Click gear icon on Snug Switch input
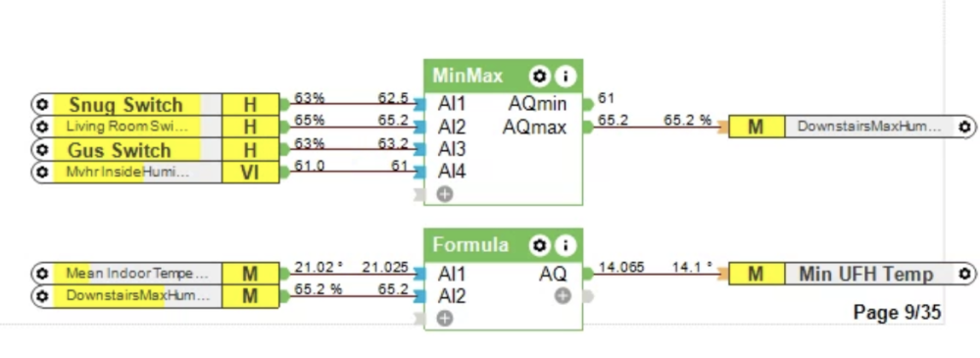980x358 pixels. point(42,104)
